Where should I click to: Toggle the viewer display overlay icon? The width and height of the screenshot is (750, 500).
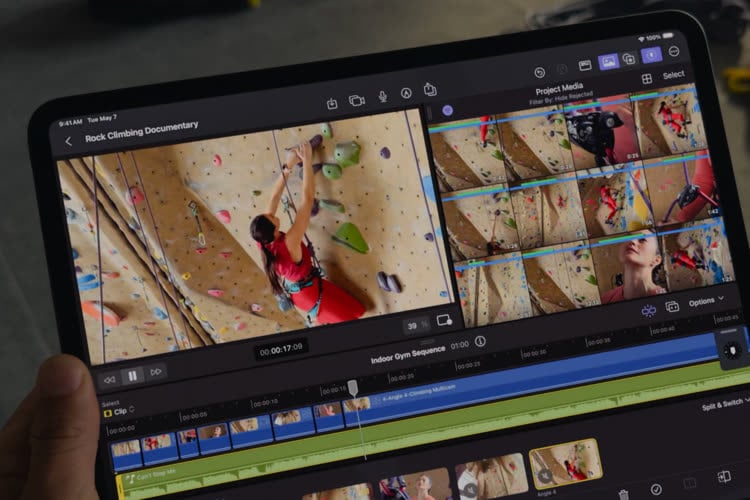point(444,320)
